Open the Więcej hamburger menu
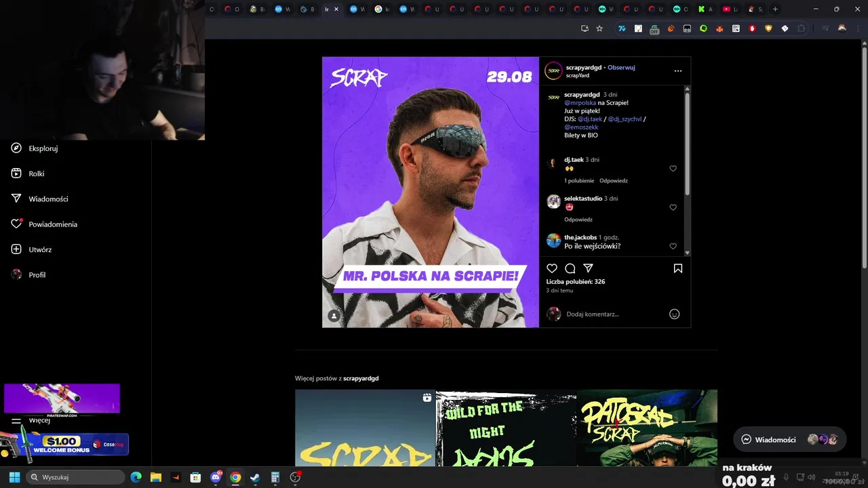This screenshot has height=488, width=868. coord(31,420)
